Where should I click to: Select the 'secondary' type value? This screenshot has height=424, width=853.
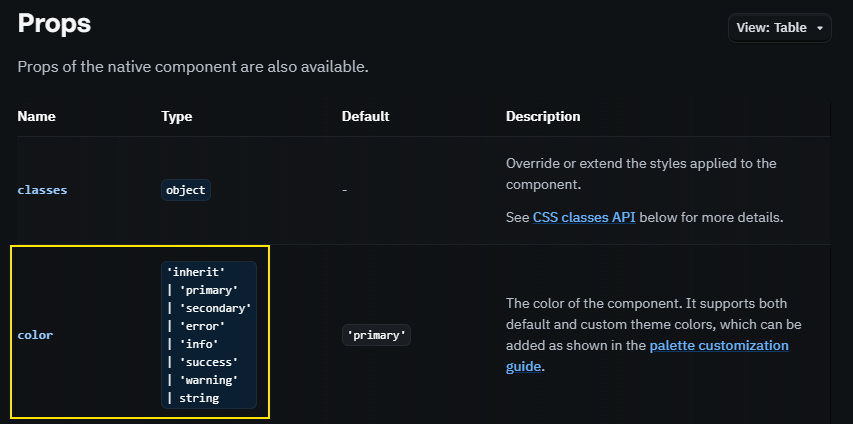[x=215, y=308]
